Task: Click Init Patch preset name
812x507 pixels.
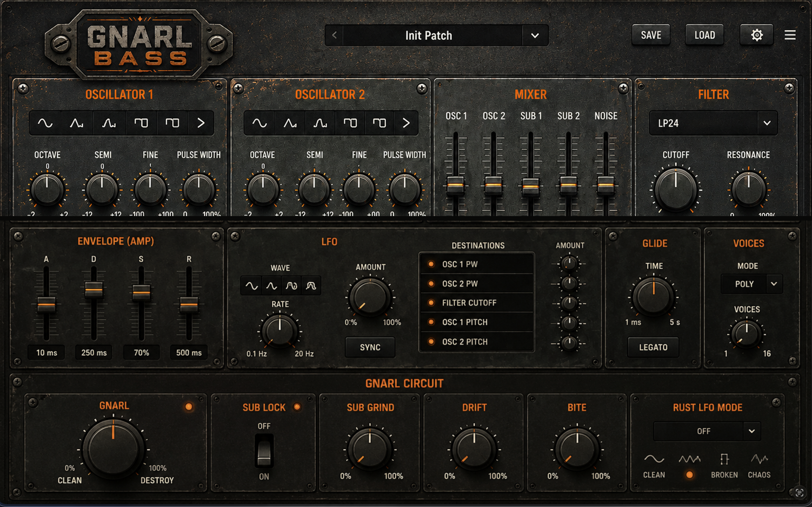Action: (429, 35)
